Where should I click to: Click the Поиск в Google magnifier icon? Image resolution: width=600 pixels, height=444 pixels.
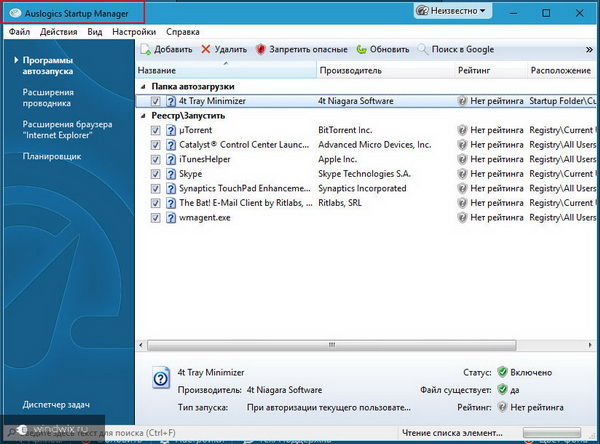click(424, 49)
